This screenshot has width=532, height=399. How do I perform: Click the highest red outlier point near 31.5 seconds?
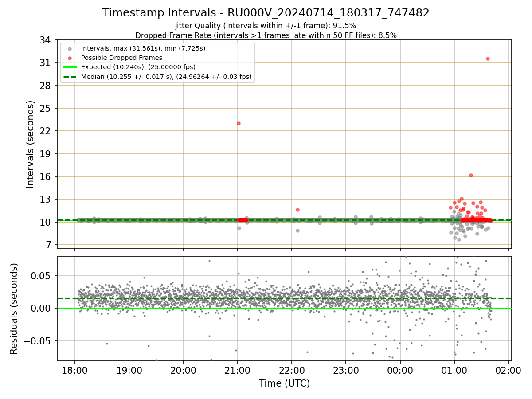pos(488,59)
